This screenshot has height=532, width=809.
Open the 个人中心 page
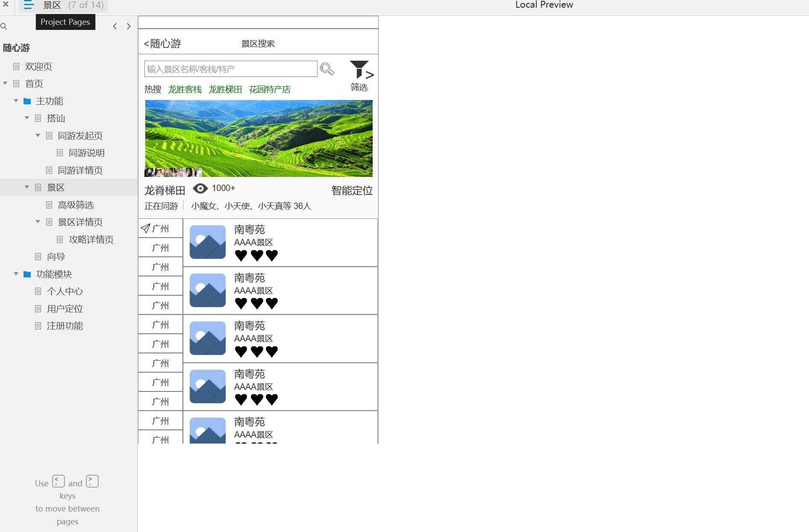point(65,291)
